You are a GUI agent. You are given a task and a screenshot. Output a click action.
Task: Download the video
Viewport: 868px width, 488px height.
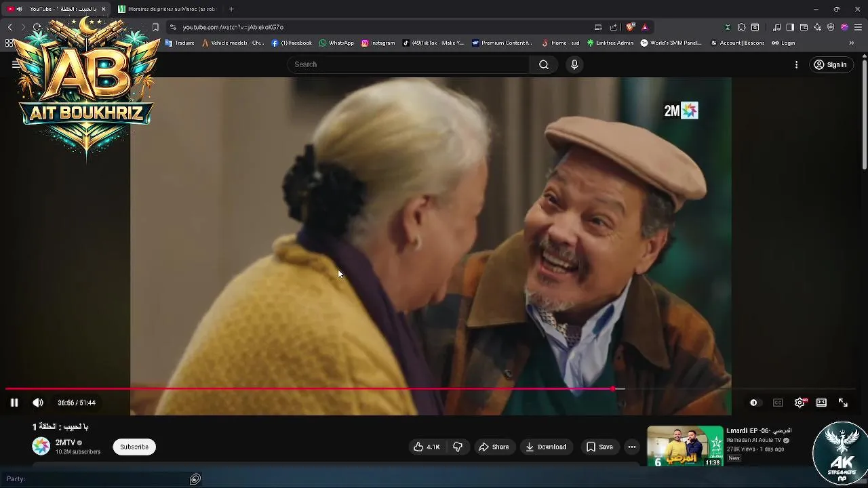(546, 447)
